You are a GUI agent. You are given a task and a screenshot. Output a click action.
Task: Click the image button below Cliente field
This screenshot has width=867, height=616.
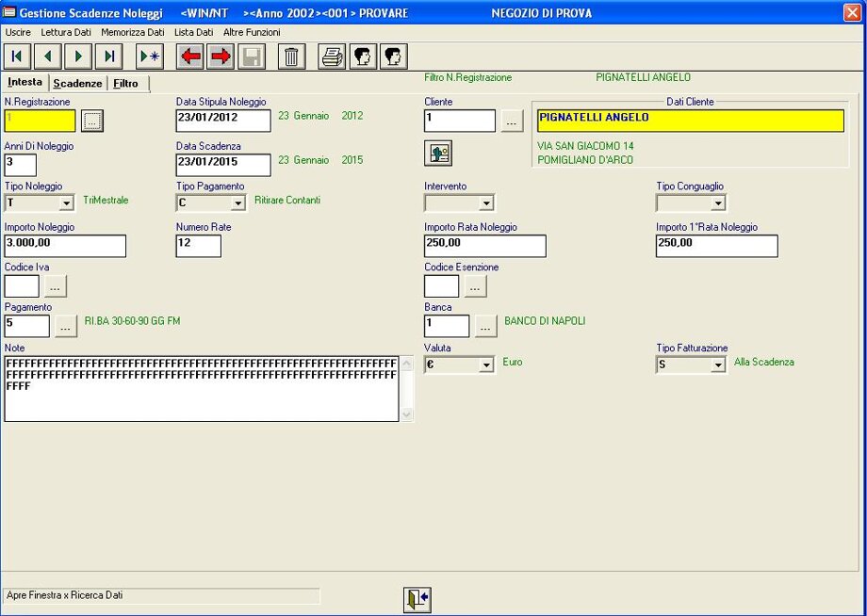(x=438, y=153)
